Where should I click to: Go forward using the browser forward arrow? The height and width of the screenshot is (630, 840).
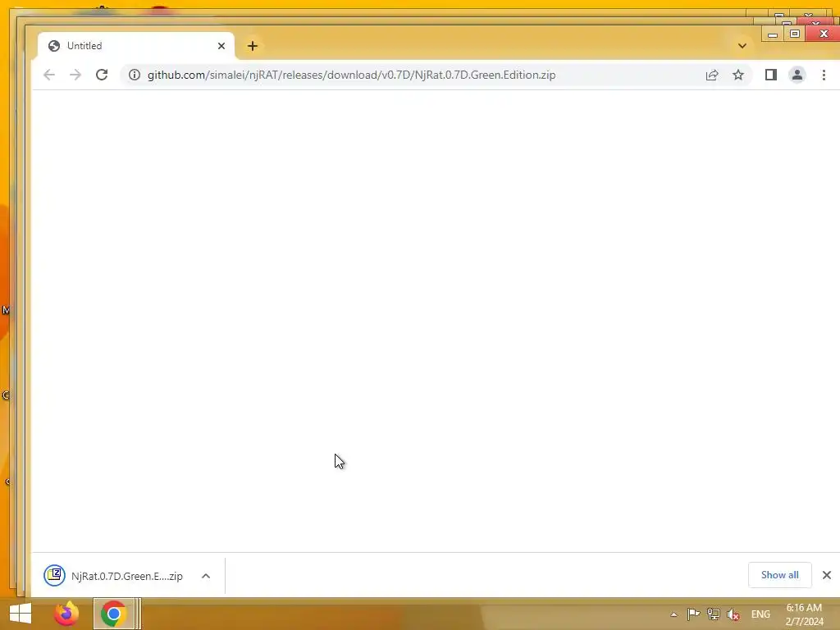tap(75, 75)
